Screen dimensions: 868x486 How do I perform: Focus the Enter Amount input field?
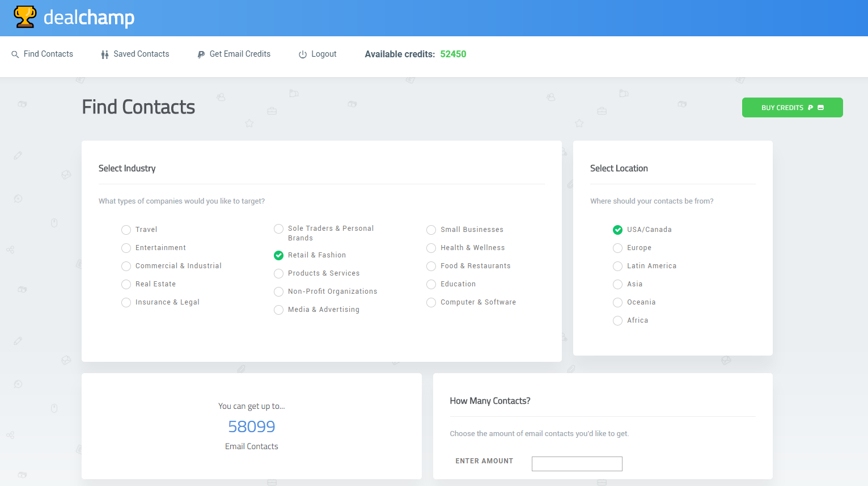[x=577, y=464]
